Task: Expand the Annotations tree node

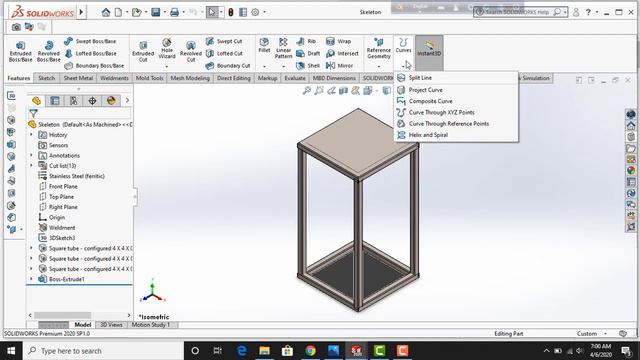Action: pyautogui.click(x=31, y=156)
